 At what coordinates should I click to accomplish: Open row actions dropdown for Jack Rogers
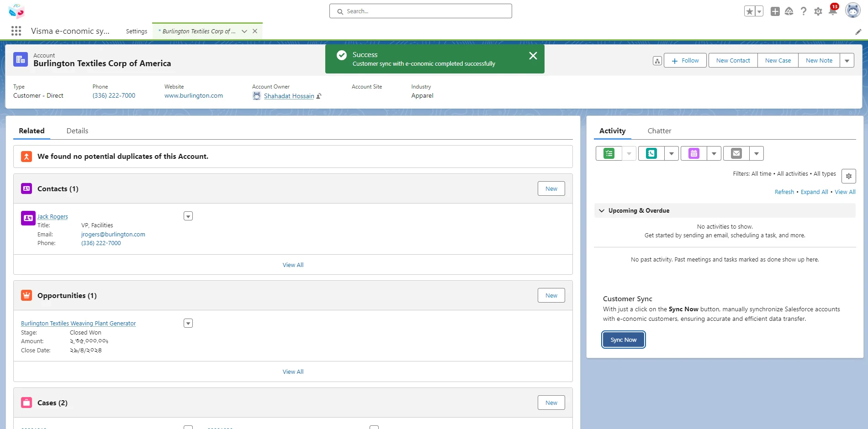188,216
